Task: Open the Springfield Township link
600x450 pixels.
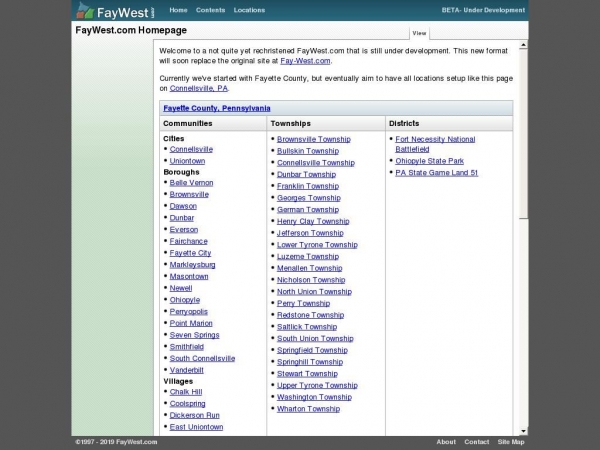Action: click(x=312, y=350)
